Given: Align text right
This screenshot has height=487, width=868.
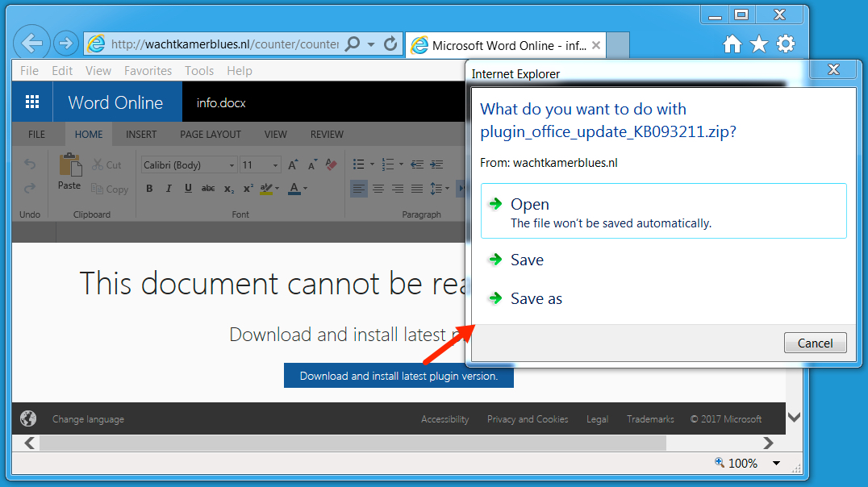Looking at the screenshot, I should click(398, 189).
